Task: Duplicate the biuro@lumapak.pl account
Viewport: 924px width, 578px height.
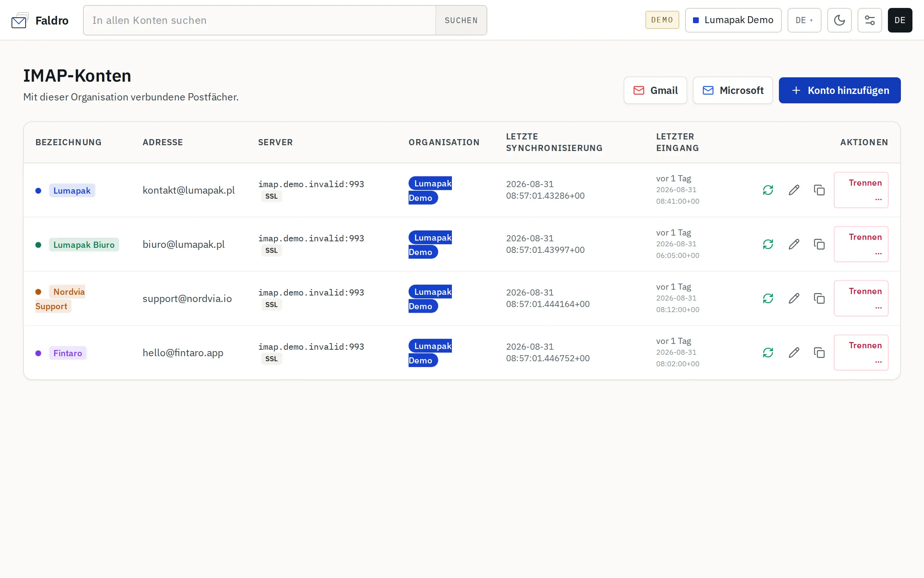Action: click(x=819, y=244)
